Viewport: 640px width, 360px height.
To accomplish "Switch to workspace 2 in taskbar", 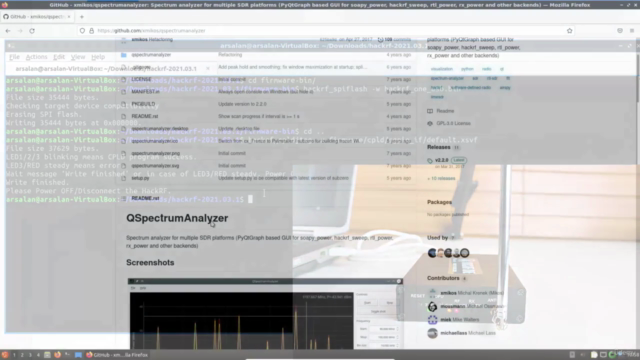I will pyautogui.click(x=22, y=355).
